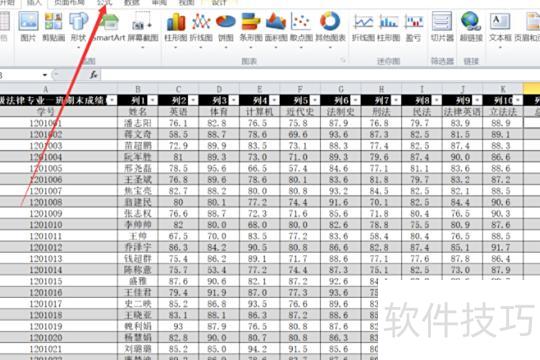The width and height of the screenshot is (540, 360).
Task: Select the 立法法 subject header cell
Action: pyautogui.click(x=503, y=112)
